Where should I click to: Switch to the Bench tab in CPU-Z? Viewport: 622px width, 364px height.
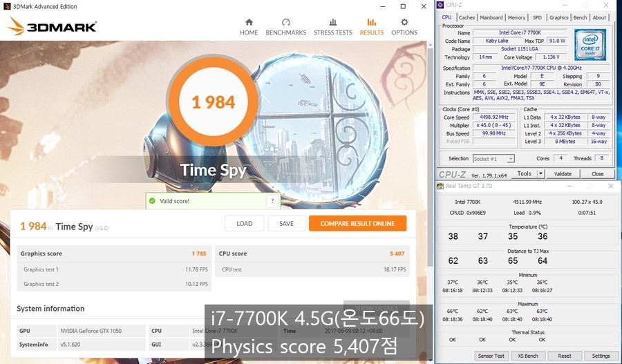tap(580, 17)
